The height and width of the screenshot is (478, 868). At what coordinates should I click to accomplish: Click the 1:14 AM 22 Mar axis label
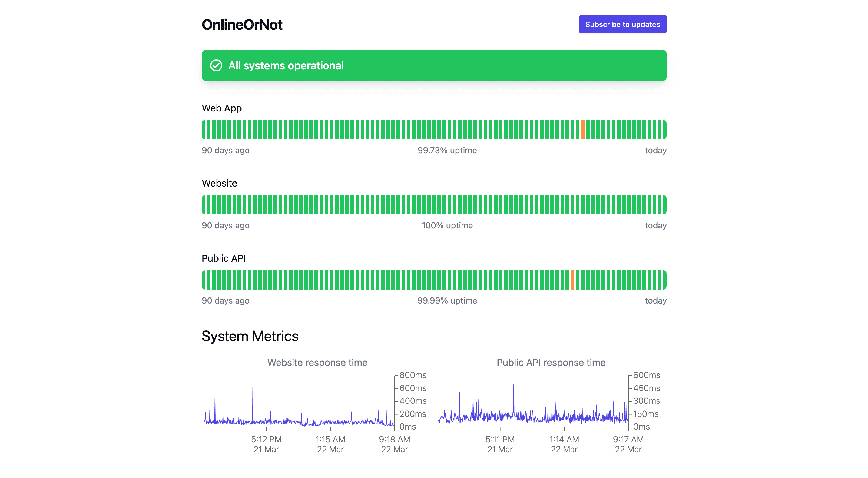[x=564, y=444]
